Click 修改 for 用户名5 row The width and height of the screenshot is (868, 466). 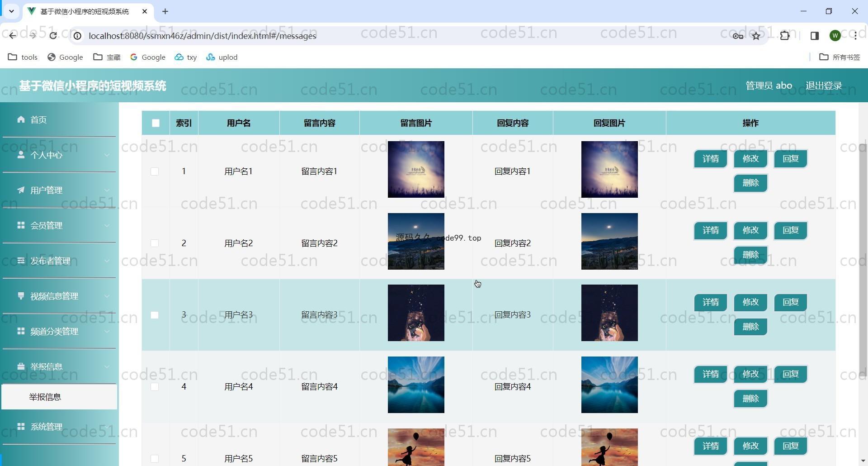[x=750, y=446]
